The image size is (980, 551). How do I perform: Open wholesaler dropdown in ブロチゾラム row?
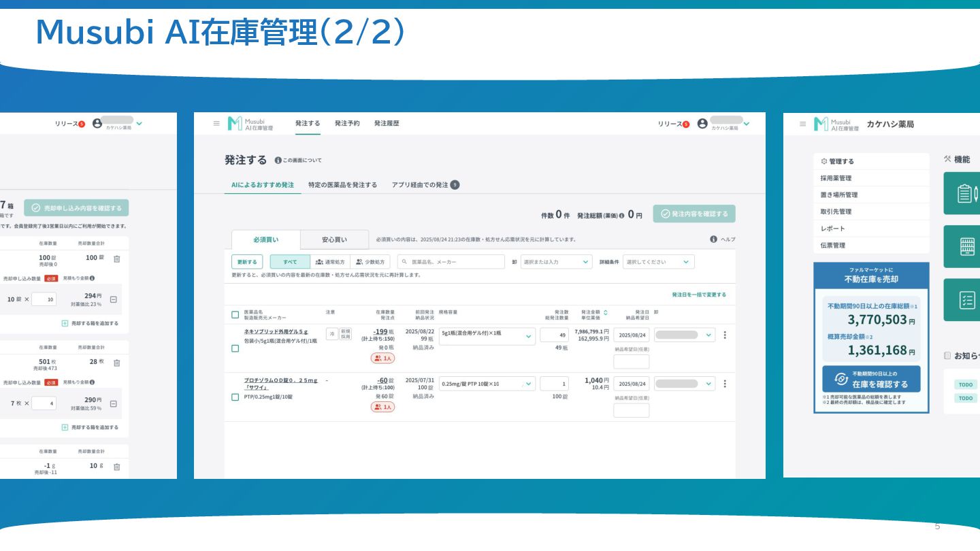pyautogui.click(x=685, y=384)
